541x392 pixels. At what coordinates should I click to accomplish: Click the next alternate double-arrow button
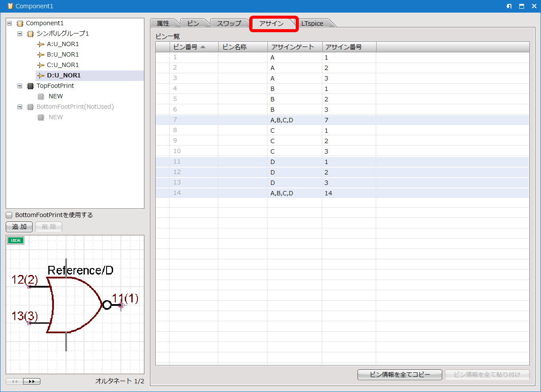click(32, 382)
